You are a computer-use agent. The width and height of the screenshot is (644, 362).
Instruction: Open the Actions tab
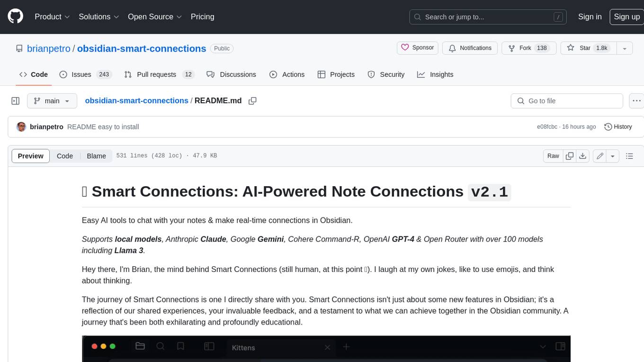coord(287,74)
